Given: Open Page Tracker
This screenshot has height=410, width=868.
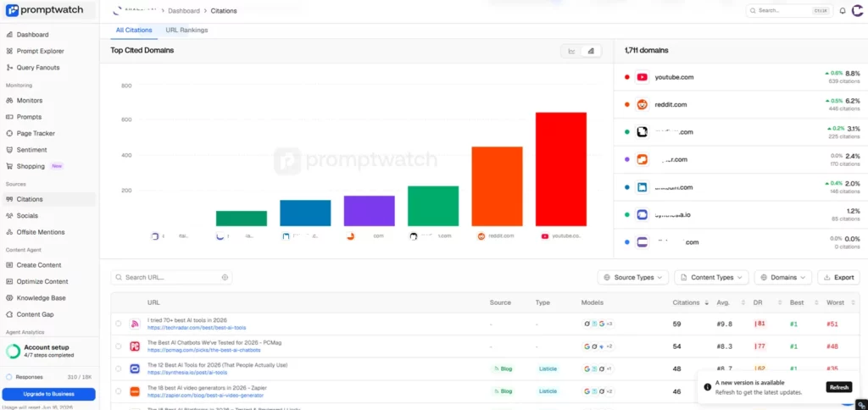Looking at the screenshot, I should click(x=36, y=133).
